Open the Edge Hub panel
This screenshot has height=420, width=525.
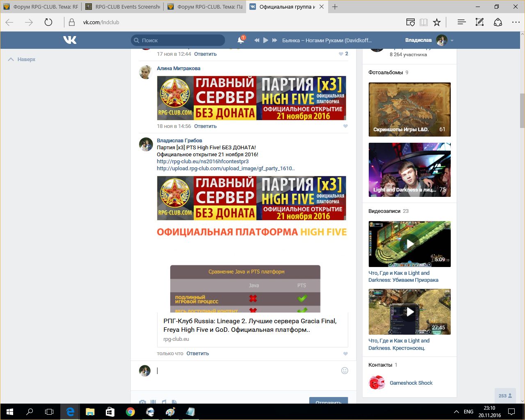(461, 22)
